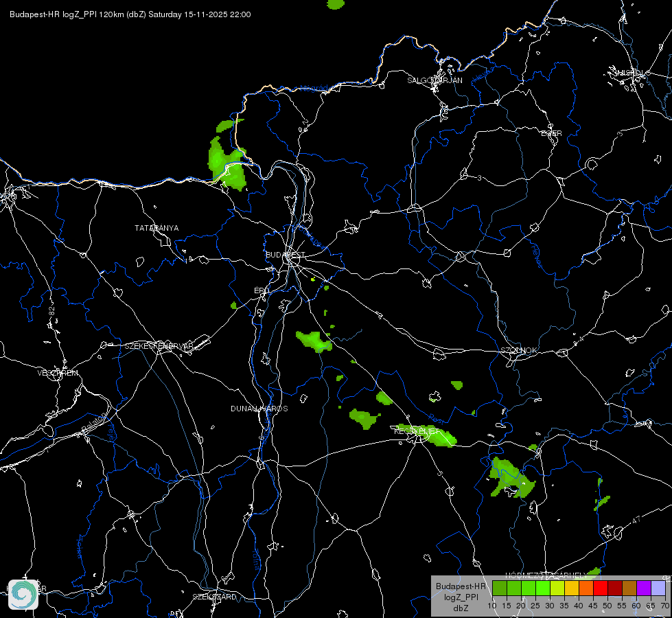Image resolution: width=672 pixels, height=618 pixels.
Task: Pick the 45–50 dBZ bright red swatch
Action: click(601, 588)
